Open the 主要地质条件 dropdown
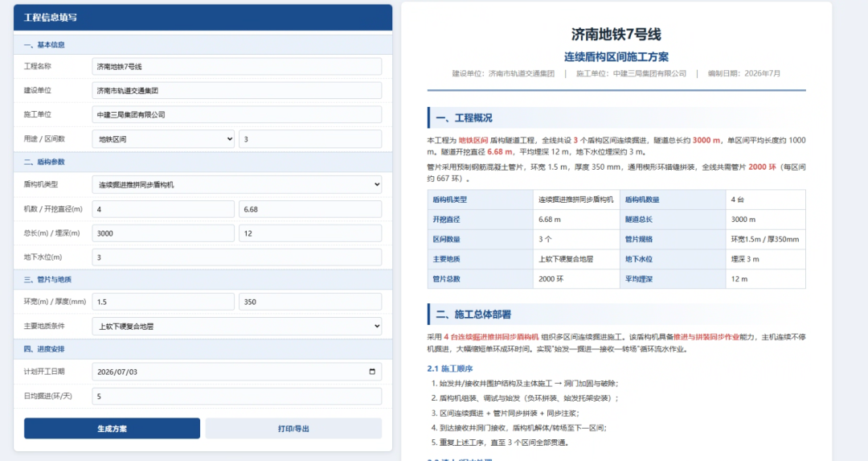Screen dimensions: 868x461 237,327
